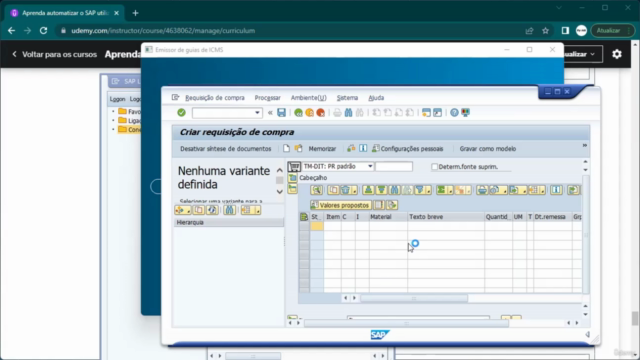Open the Ambiente(U) menu
The width and height of the screenshot is (640, 360).
point(309,98)
